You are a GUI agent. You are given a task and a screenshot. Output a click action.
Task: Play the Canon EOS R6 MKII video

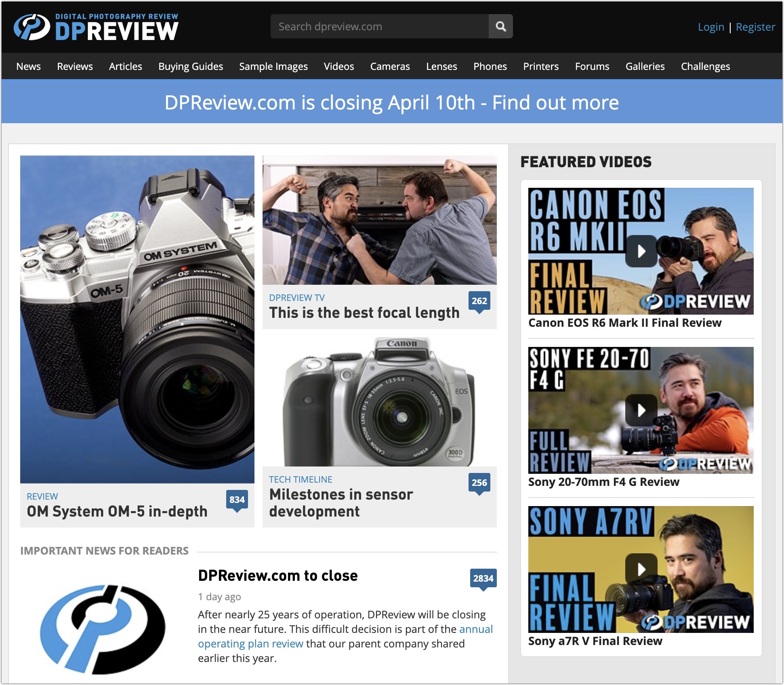pos(641,251)
